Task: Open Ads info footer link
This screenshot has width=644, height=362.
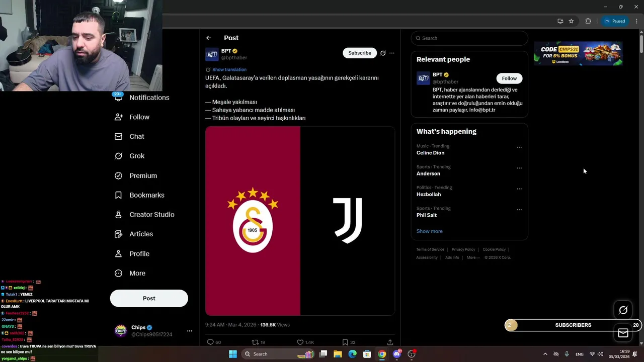Action: 452,257
